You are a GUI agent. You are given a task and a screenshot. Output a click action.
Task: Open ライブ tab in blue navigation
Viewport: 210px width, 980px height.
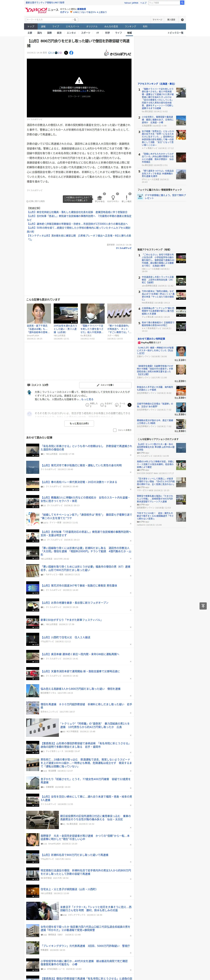[56, 27]
